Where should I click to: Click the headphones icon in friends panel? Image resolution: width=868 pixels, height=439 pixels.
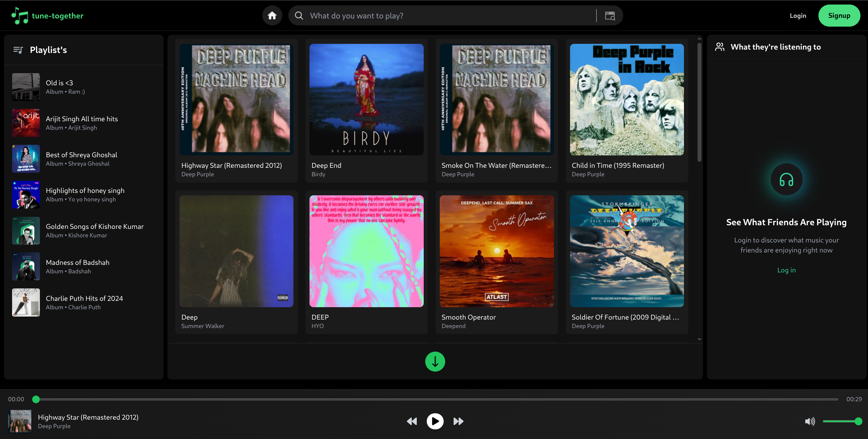point(786,179)
